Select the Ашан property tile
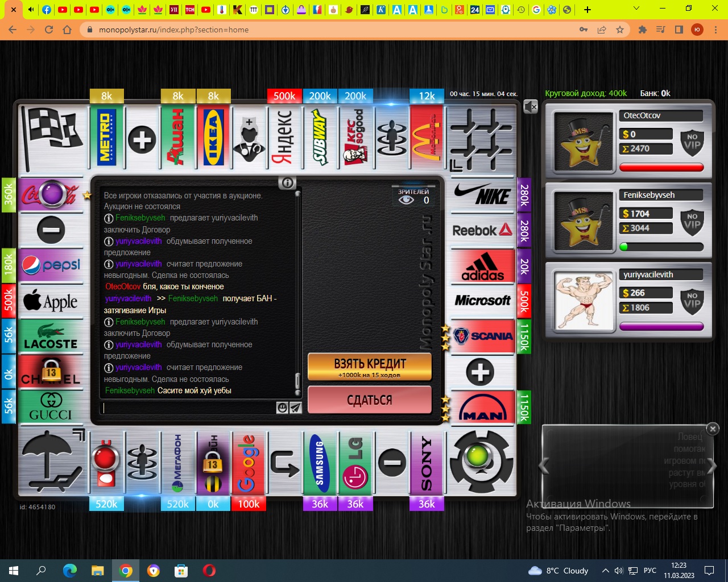Image resolution: width=728 pixels, height=582 pixels. [x=177, y=139]
